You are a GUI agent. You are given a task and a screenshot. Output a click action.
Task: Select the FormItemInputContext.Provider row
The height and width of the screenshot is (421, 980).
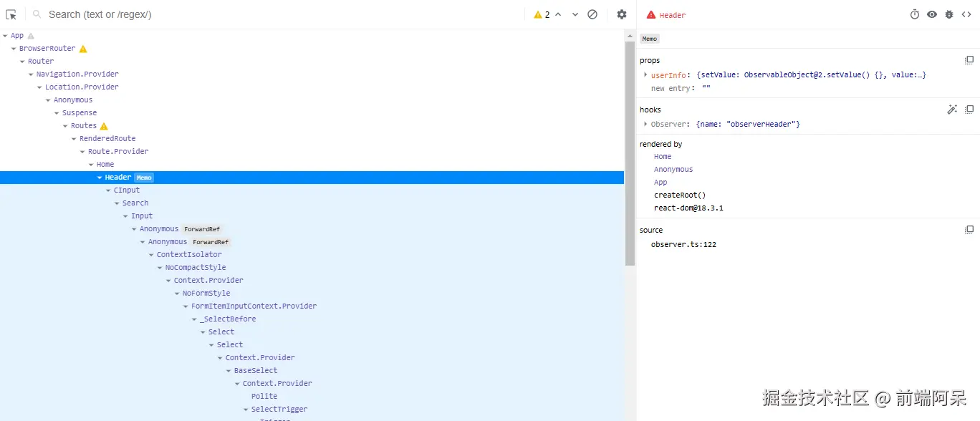[312, 306]
